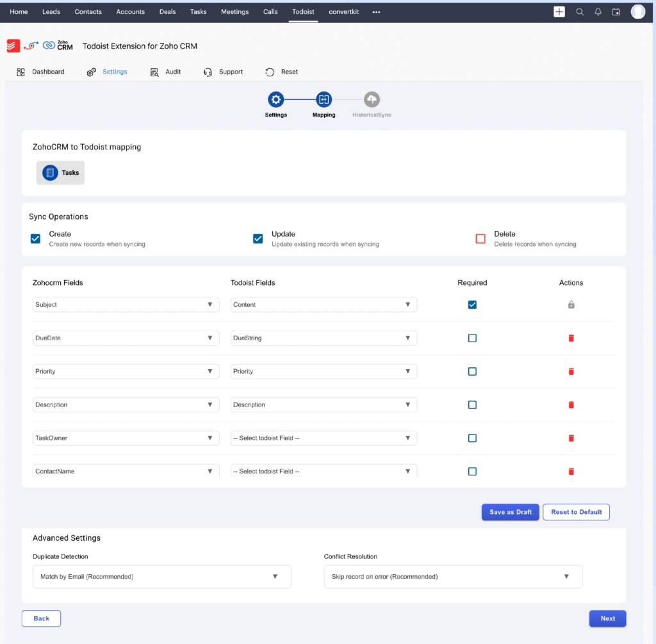Delete the Priority mapping row with trash icon
Viewport: 656px width, 644px height.
[x=571, y=371]
